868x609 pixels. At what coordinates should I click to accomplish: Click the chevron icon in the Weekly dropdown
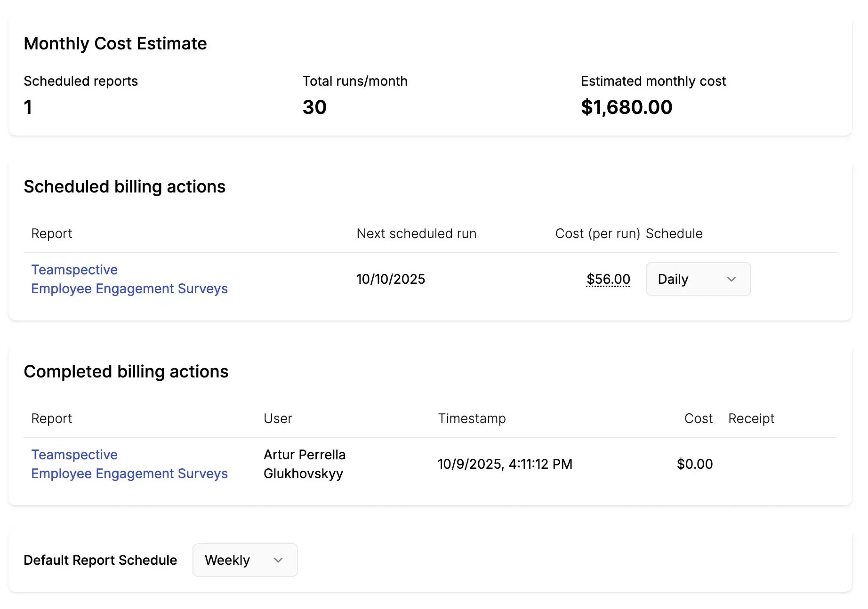pos(278,560)
